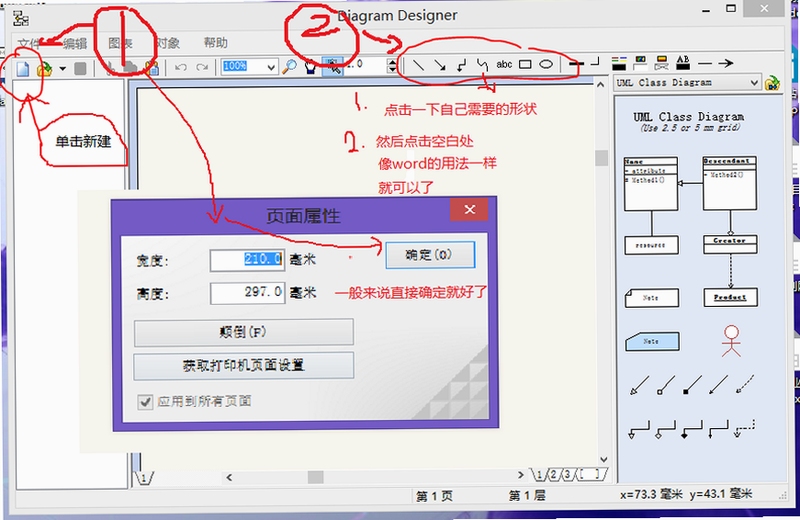Click the thick line width icon
The height and width of the screenshot is (520, 800).
click(x=577, y=64)
